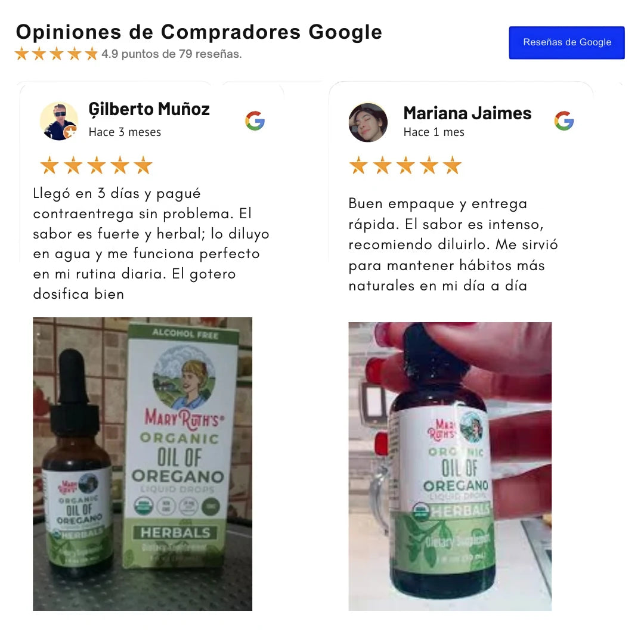
Task: Click Mariana's review text about empaque
Action: coord(453,244)
